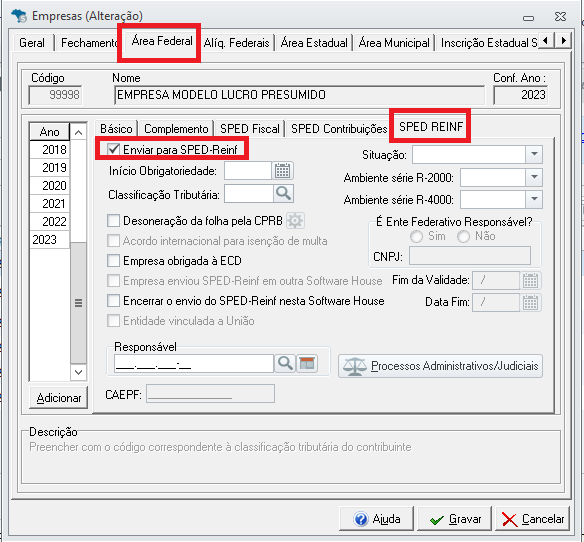Viewport: 584px width, 542px height.
Task: Open Processos Administrativos/Judiciais
Action: click(440, 366)
